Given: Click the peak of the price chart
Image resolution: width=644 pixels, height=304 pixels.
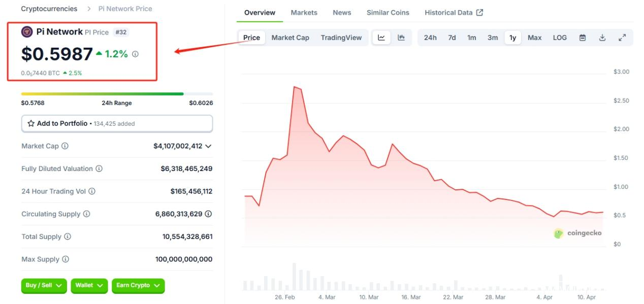Looking at the screenshot, I should point(295,87).
